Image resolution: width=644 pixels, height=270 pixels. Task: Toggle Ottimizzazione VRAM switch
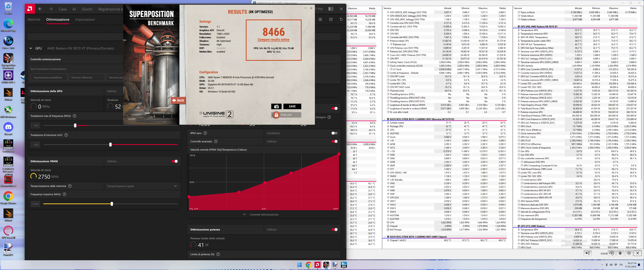pos(175,161)
